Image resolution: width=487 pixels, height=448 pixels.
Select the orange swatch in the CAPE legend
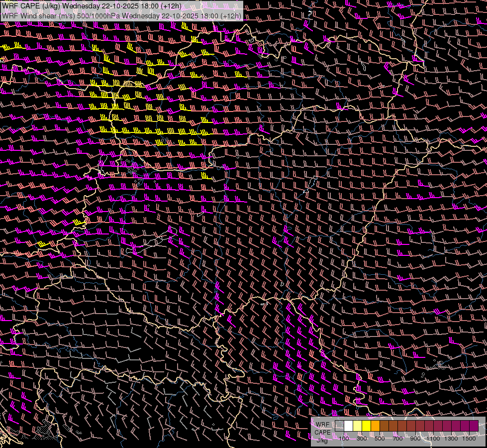[x=375, y=426]
